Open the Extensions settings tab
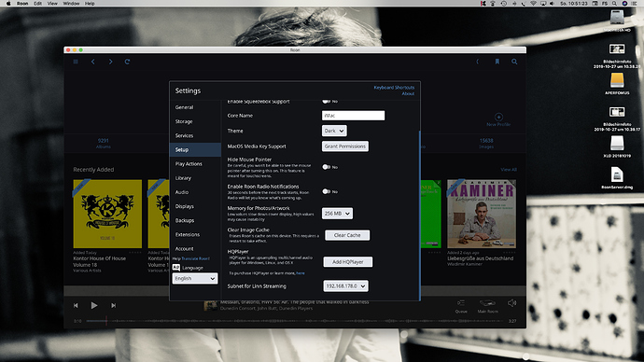This screenshot has width=644, height=362. pos(195,235)
